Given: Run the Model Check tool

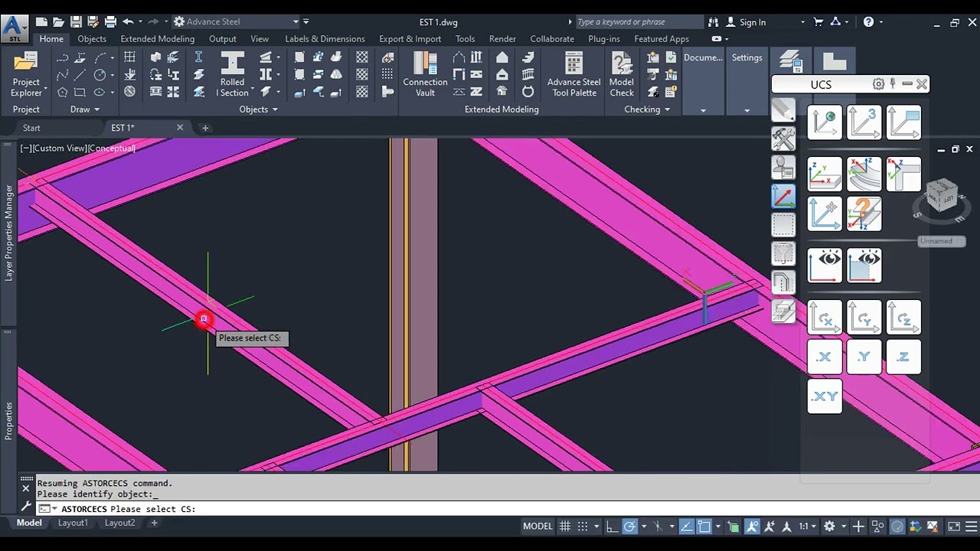Looking at the screenshot, I should click(x=622, y=74).
